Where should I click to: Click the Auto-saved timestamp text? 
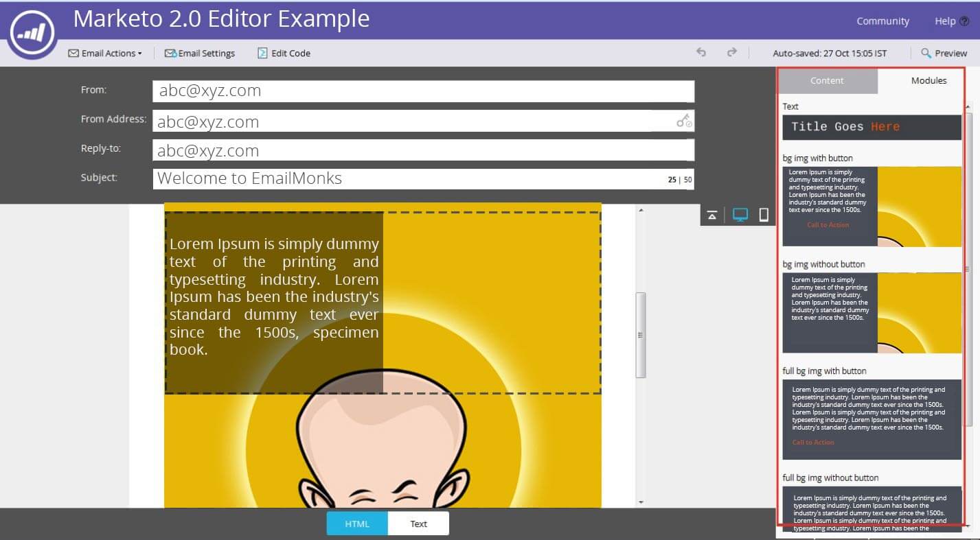point(830,53)
